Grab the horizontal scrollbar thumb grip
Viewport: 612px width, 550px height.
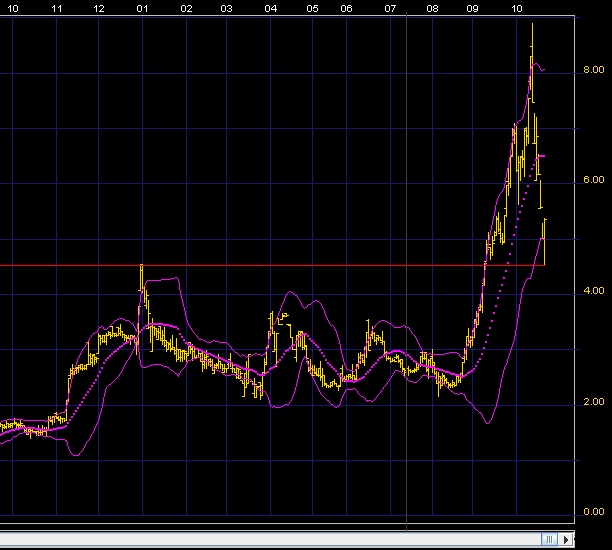[x=549, y=539]
